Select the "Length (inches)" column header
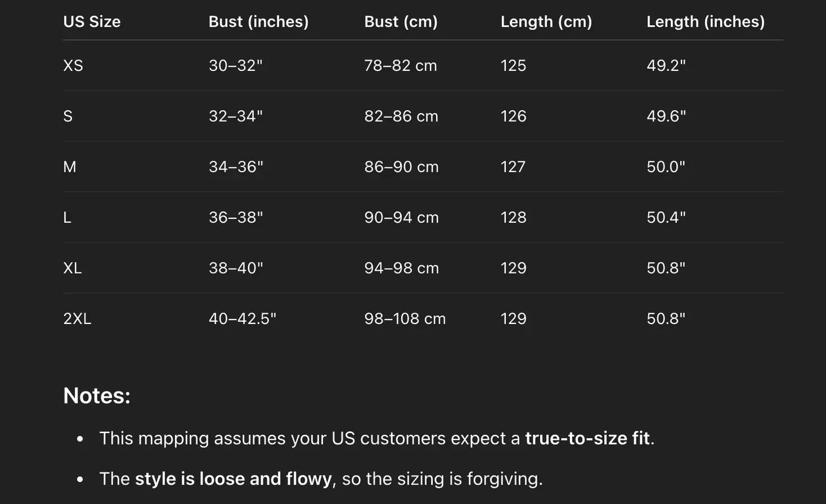This screenshot has height=504, width=826. tap(705, 22)
